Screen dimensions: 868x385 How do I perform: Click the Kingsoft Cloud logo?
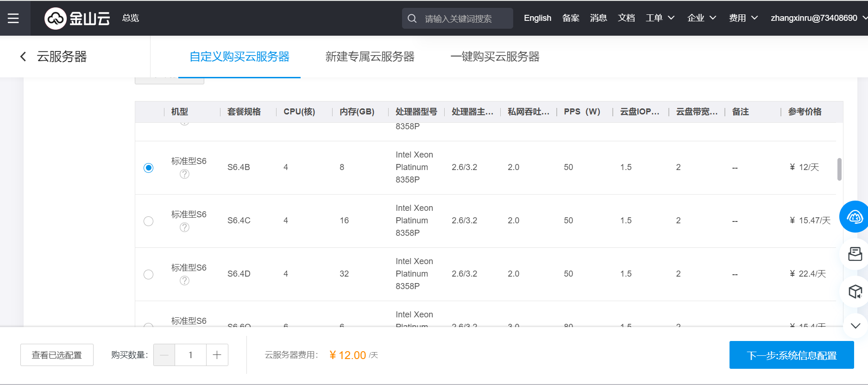(77, 18)
